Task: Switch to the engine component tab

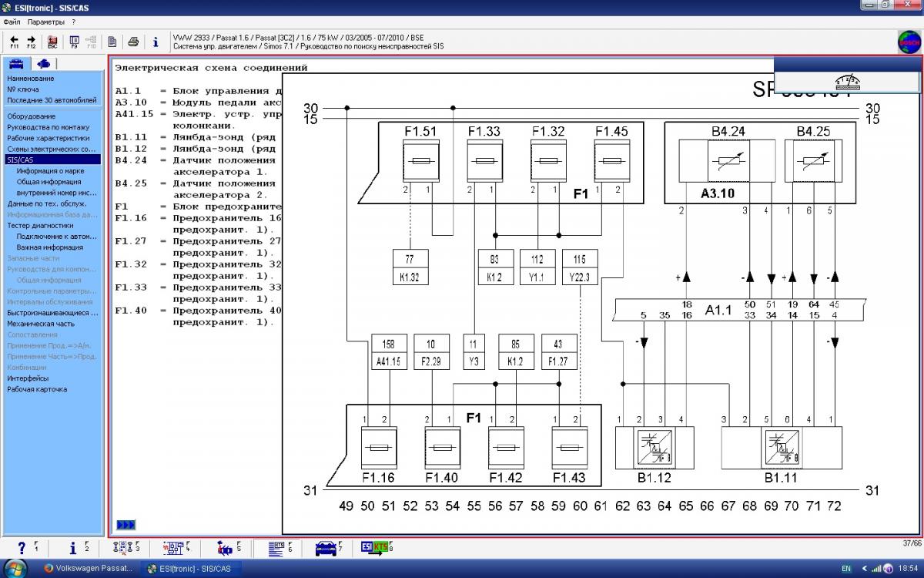Action: point(43,64)
